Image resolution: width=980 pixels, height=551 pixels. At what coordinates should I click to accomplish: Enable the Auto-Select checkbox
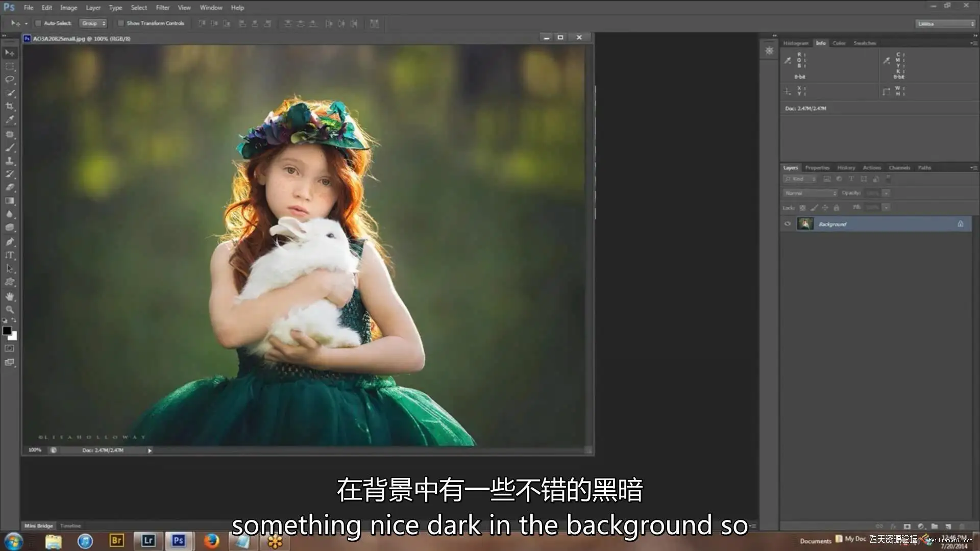pos(38,23)
